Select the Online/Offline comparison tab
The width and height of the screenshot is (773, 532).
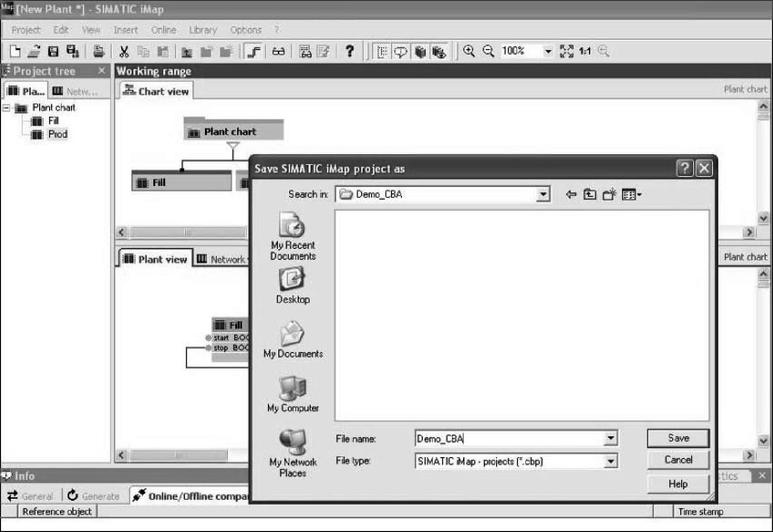coord(190,496)
